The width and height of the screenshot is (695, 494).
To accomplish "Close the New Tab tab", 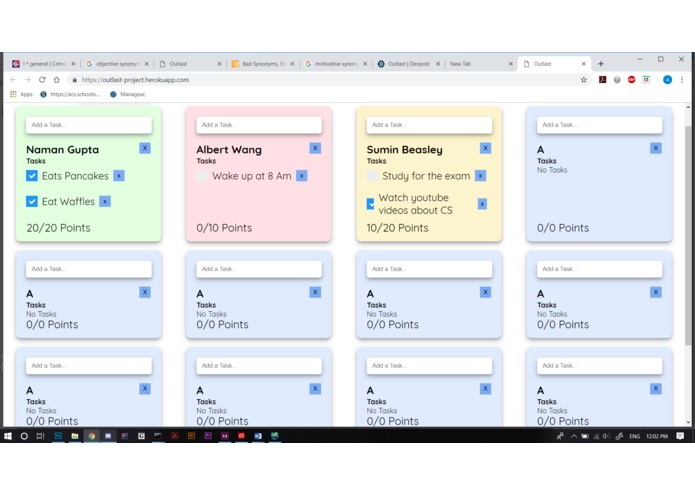I will 511,64.
